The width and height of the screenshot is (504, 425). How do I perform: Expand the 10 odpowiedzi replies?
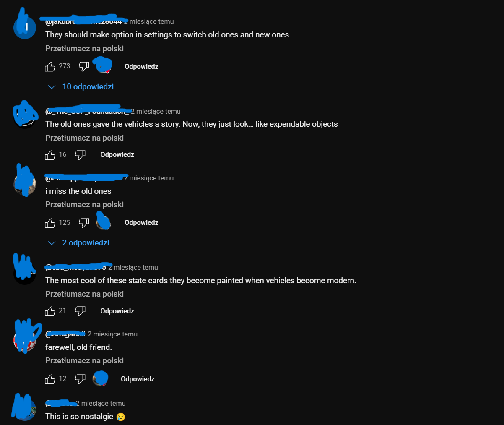pyautogui.click(x=81, y=87)
